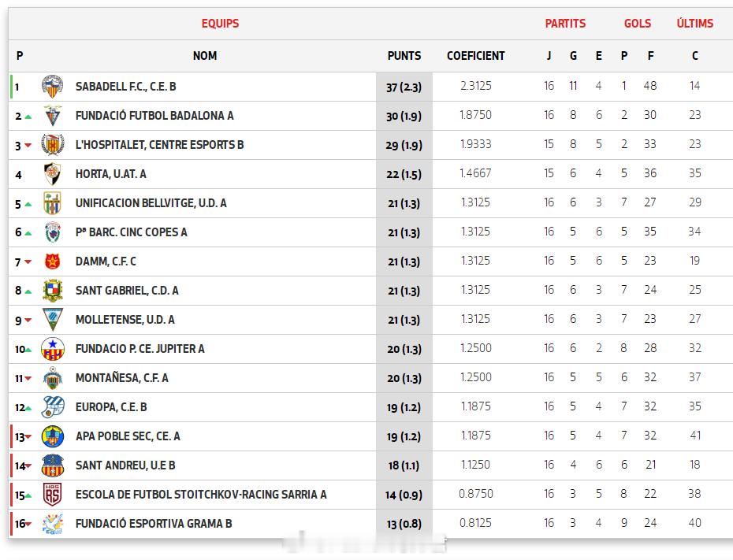
Task: Click the red down arrow at position 9
Action: point(28,321)
